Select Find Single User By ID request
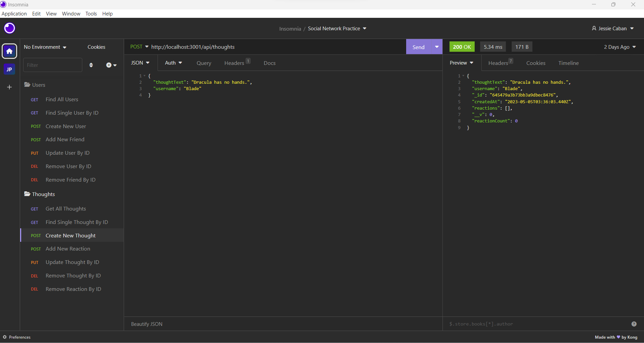Viewport: 644px width, 343px height. point(72,113)
